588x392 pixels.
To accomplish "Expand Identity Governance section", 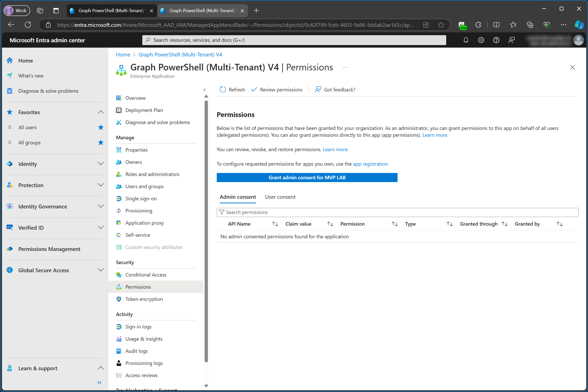I will (101, 206).
